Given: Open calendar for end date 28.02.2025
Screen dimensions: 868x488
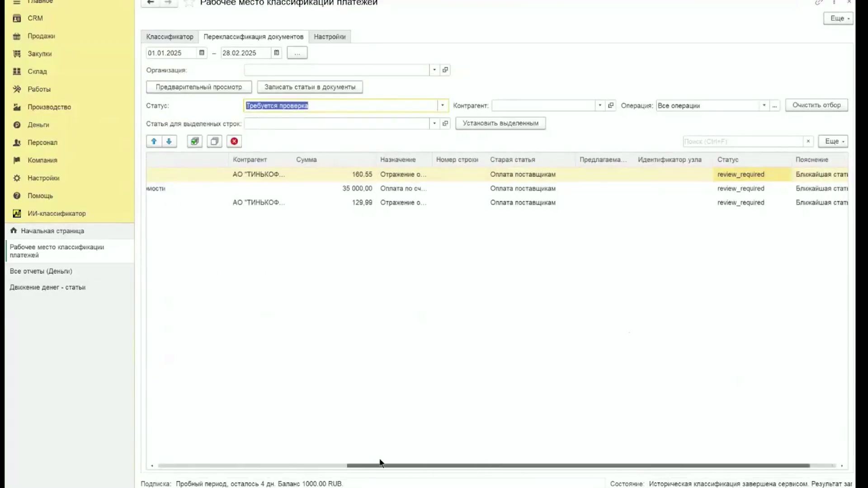Looking at the screenshot, I should (x=276, y=53).
